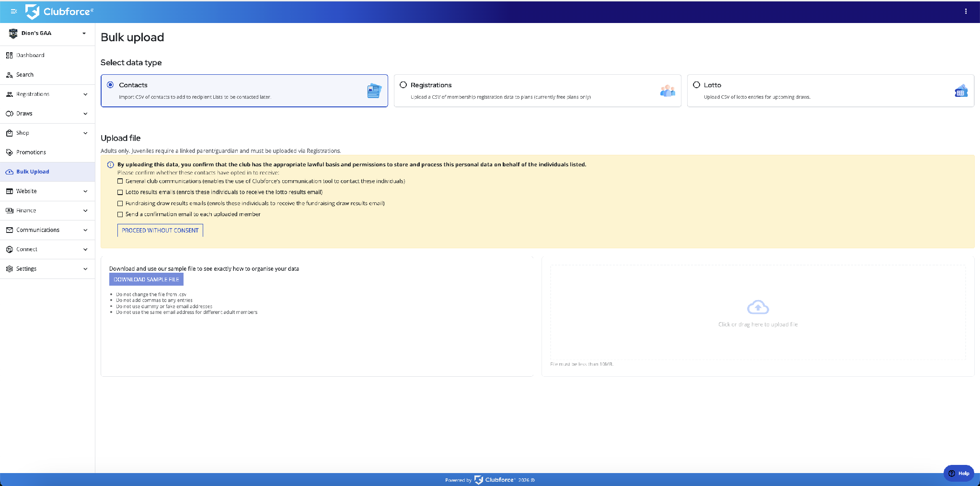Expand the Shop sidebar chevron
Image resolution: width=980 pixels, height=486 pixels.
pyautogui.click(x=85, y=133)
